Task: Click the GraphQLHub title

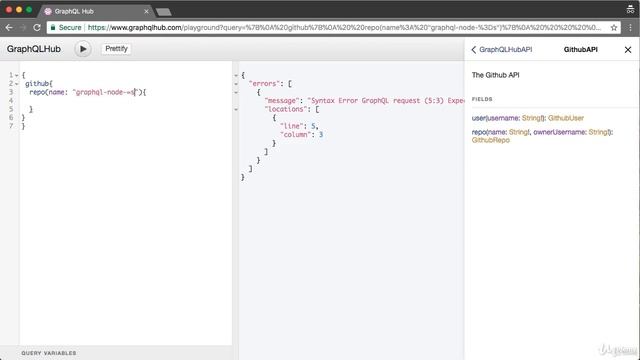Action: (x=33, y=49)
